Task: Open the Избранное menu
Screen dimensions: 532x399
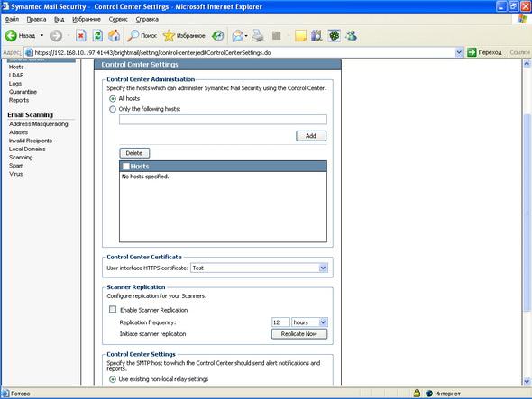Action: [87, 19]
